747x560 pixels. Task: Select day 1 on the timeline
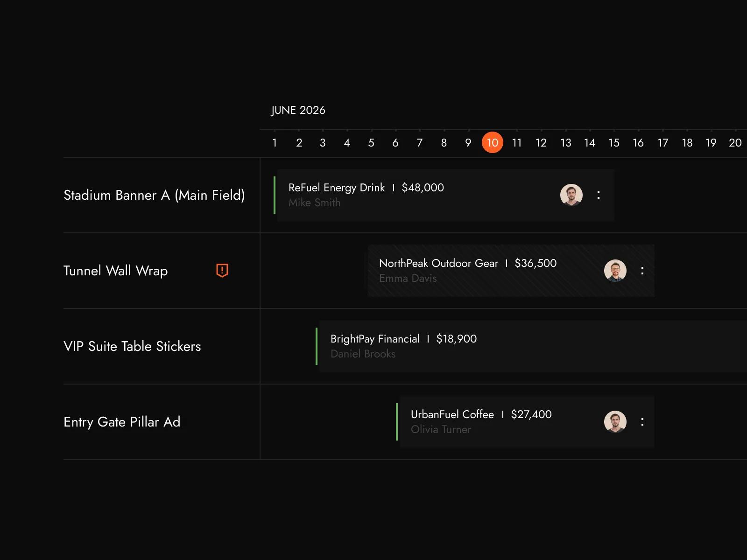(x=275, y=143)
